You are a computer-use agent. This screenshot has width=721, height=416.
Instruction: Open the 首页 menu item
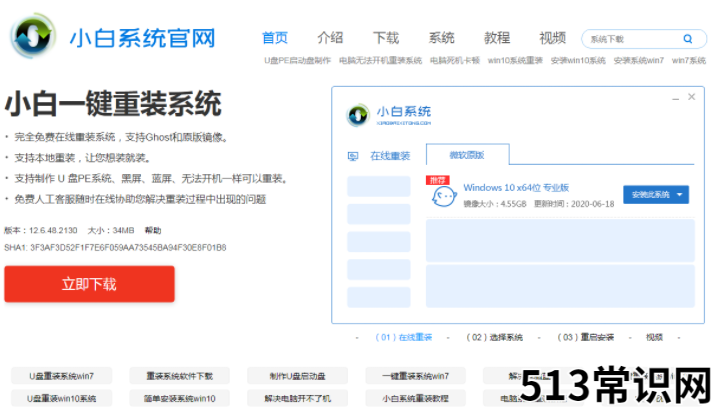275,38
